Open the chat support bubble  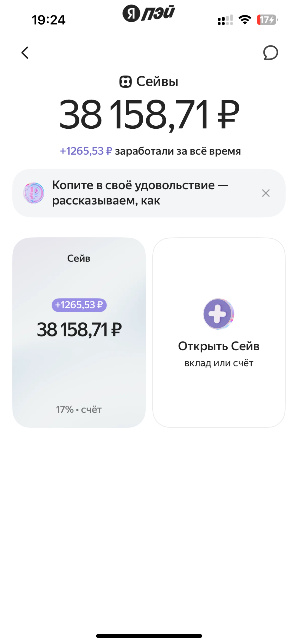[270, 53]
